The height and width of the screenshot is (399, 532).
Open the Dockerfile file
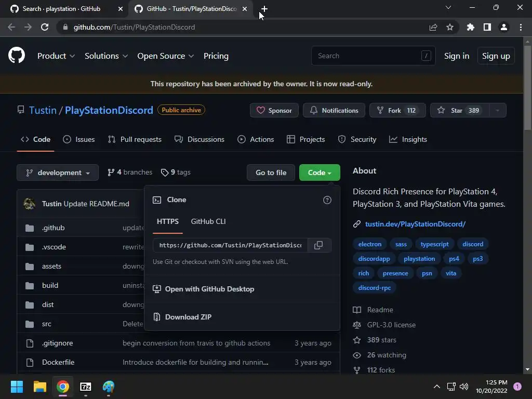[58, 362]
